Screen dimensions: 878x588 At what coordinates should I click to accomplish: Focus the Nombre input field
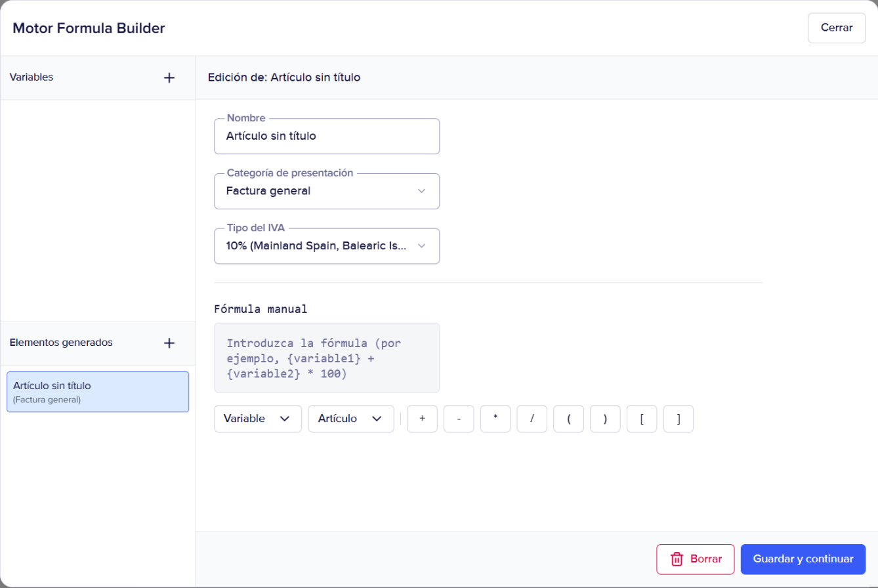pyautogui.click(x=327, y=136)
